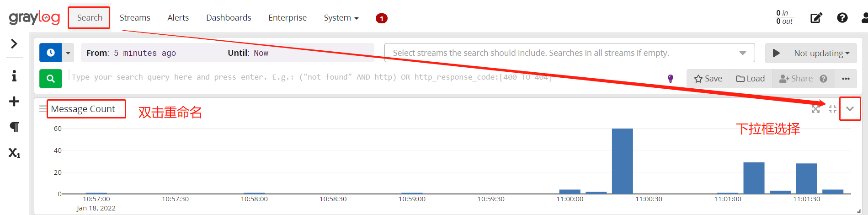868x215 pixels.
Task: Save the current search
Action: coord(708,79)
